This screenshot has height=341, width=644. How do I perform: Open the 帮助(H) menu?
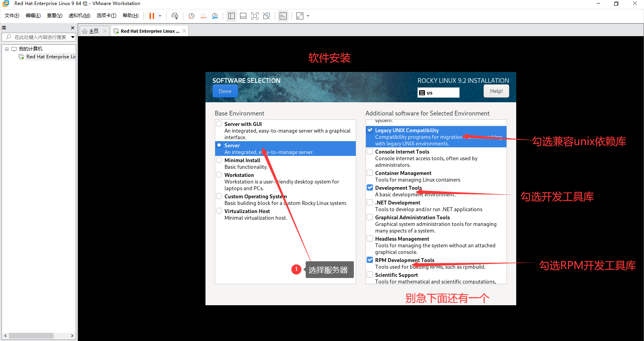131,16
